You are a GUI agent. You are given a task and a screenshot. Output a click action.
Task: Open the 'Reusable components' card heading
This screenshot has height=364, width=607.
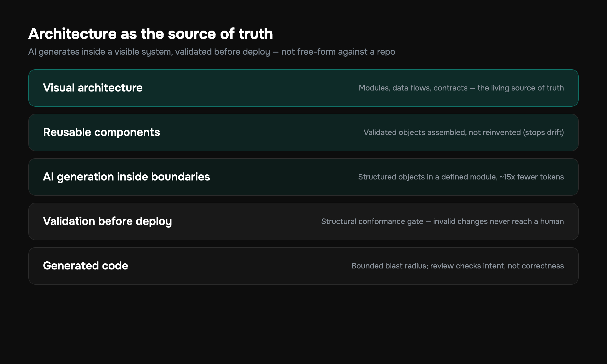[101, 132]
